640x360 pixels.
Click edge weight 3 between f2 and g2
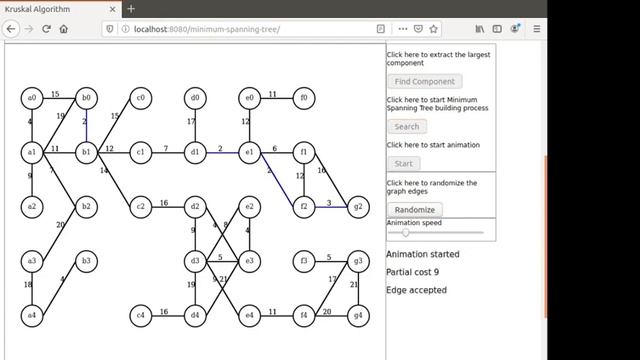pyautogui.click(x=329, y=203)
